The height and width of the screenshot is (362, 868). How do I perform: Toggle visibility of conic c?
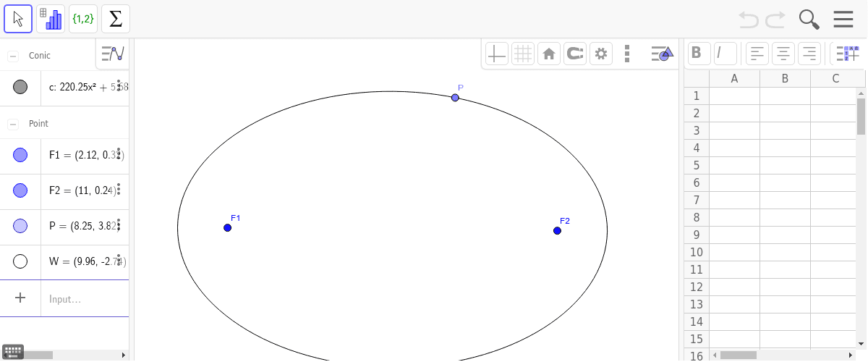pos(20,87)
